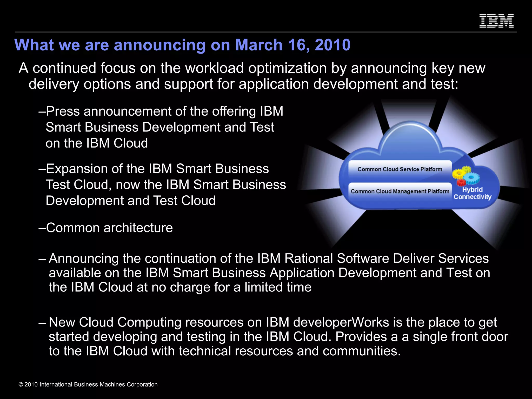The width and height of the screenshot is (532, 399).
Task: Click the "© 2010 International Business Machines Corporation" footer
Action: (88, 384)
